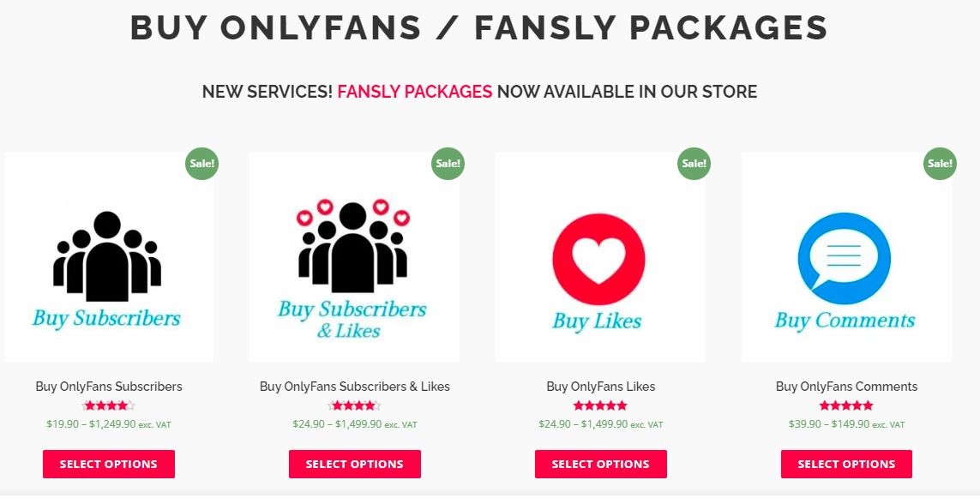Click star rating under Buy OnlyFans Likes
Image resolution: width=980 pixels, height=498 pixels.
(601, 405)
